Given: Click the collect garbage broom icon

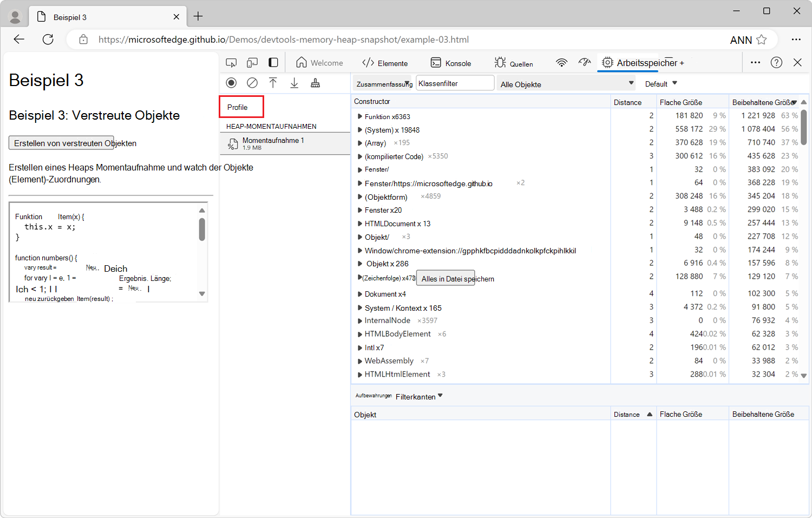Looking at the screenshot, I should [x=315, y=83].
